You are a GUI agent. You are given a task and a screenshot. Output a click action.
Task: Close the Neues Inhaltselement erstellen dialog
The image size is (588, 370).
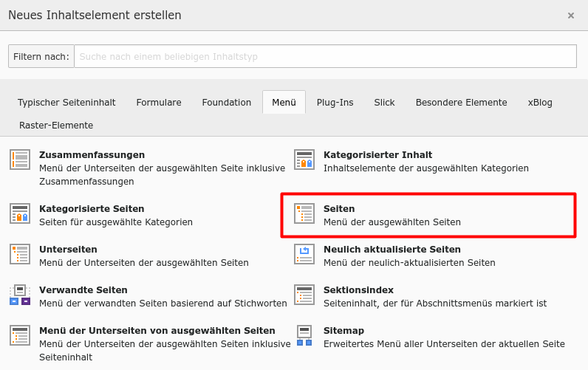pyautogui.click(x=570, y=16)
